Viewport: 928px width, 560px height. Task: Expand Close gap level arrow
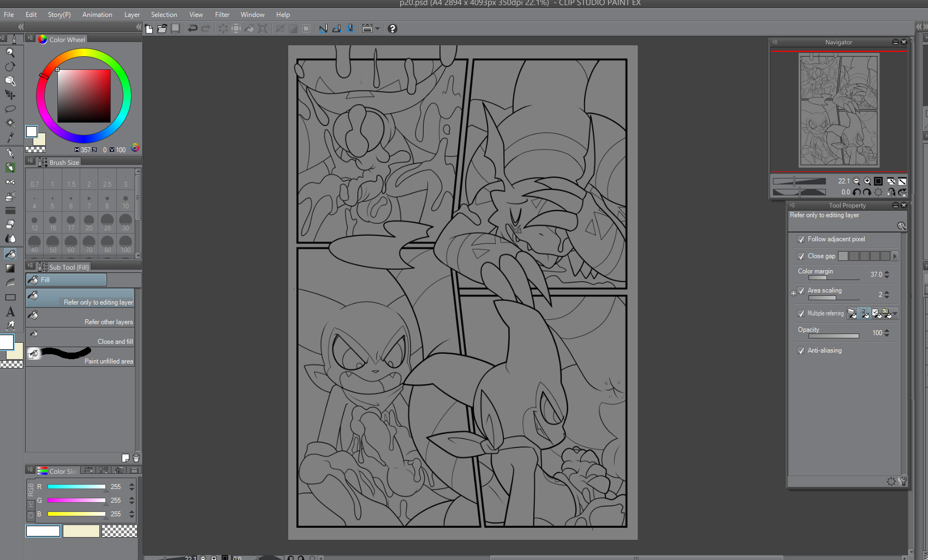point(895,256)
